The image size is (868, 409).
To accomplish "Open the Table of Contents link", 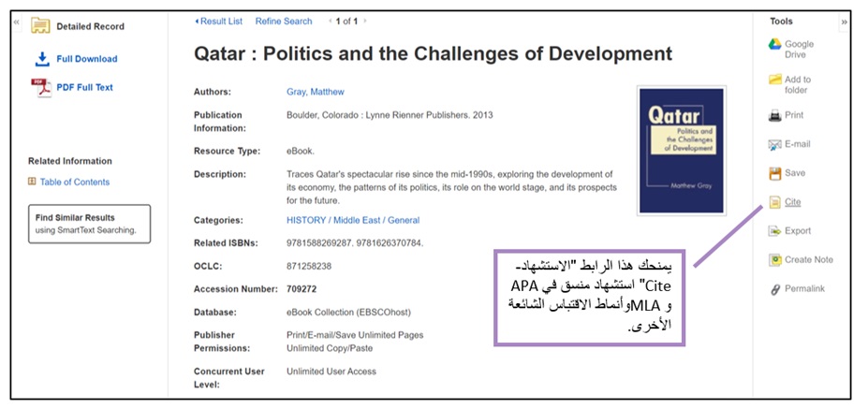I will click(74, 183).
